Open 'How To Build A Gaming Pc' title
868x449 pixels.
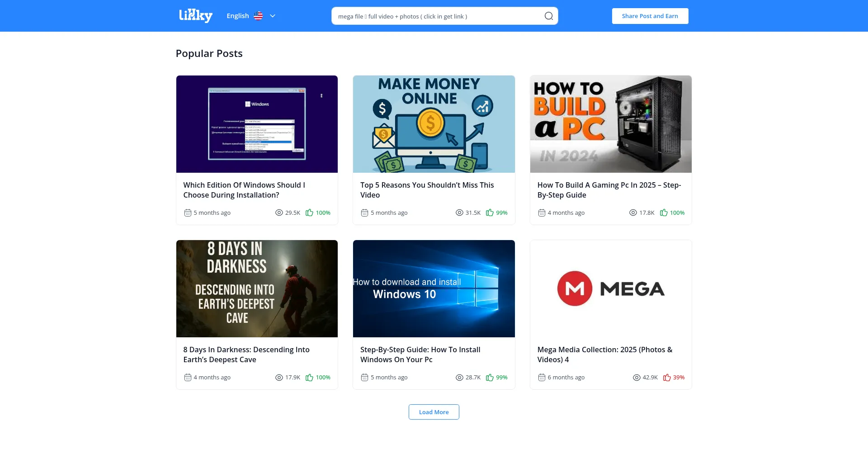coord(609,190)
